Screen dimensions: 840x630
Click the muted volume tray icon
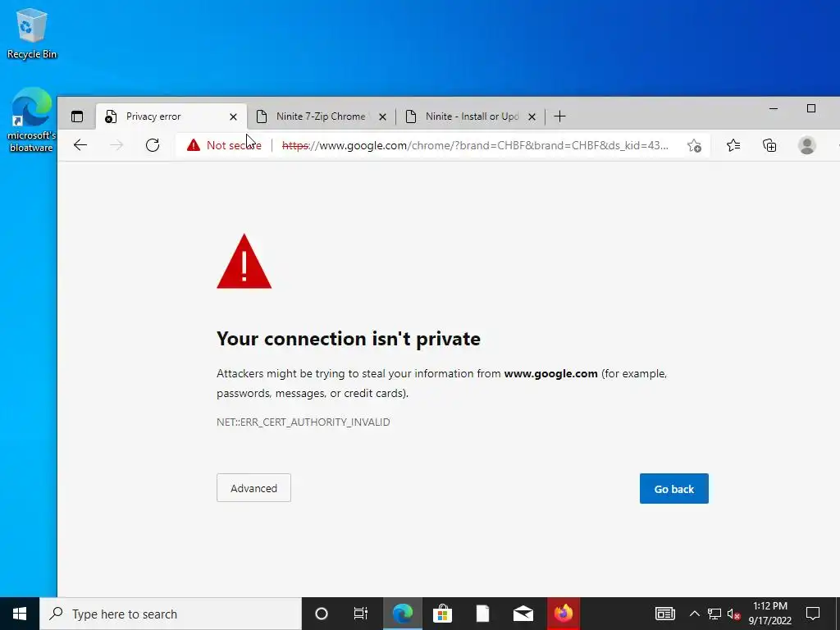pyautogui.click(x=734, y=614)
